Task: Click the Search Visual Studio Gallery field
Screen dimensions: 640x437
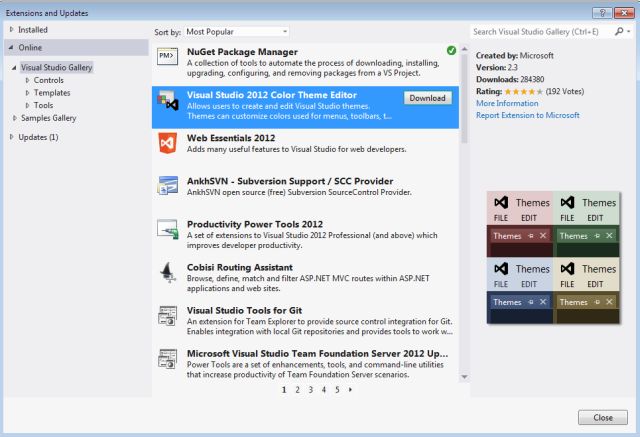Action: (x=542, y=32)
